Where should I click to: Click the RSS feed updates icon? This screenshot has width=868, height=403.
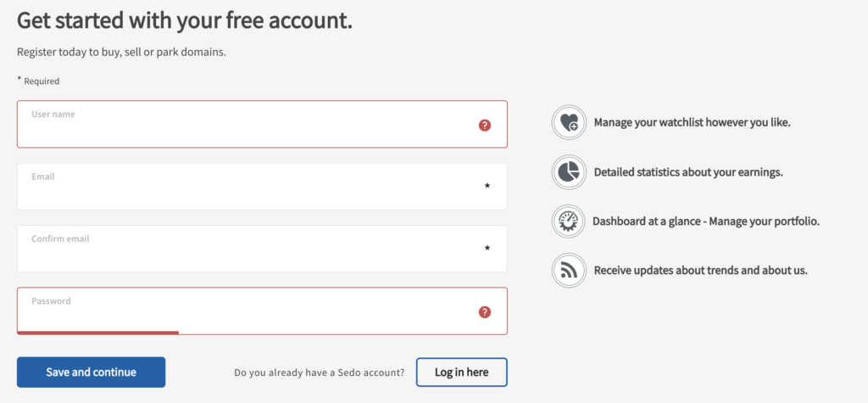(568, 270)
